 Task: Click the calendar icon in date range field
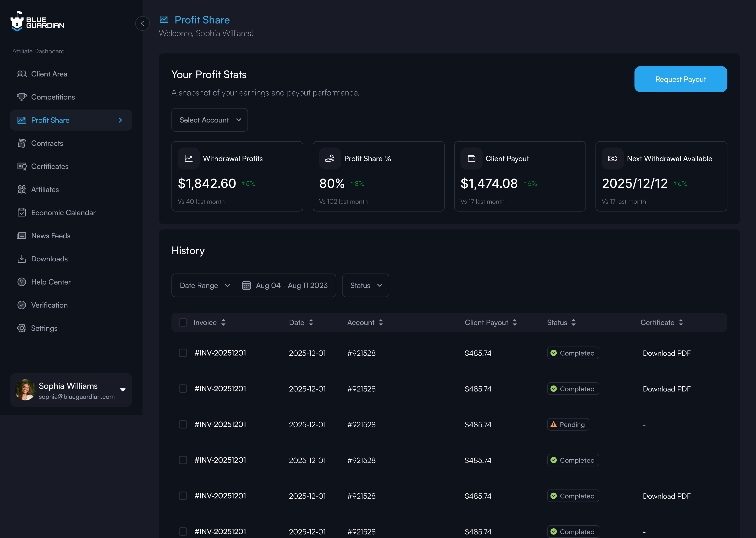[246, 285]
